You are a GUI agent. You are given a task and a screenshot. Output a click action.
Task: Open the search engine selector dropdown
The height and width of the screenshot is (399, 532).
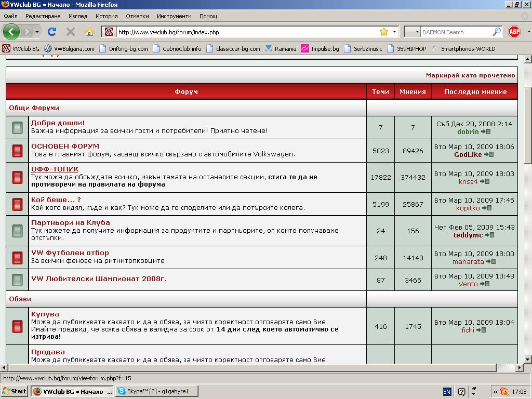click(412, 32)
